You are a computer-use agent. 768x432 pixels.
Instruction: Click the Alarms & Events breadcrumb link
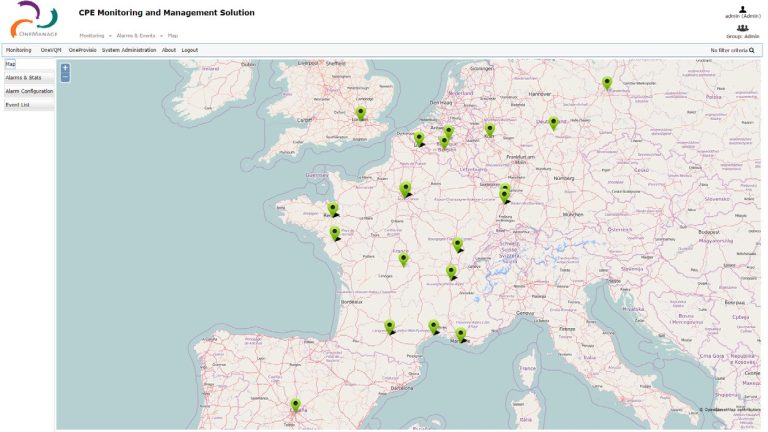[x=136, y=36]
